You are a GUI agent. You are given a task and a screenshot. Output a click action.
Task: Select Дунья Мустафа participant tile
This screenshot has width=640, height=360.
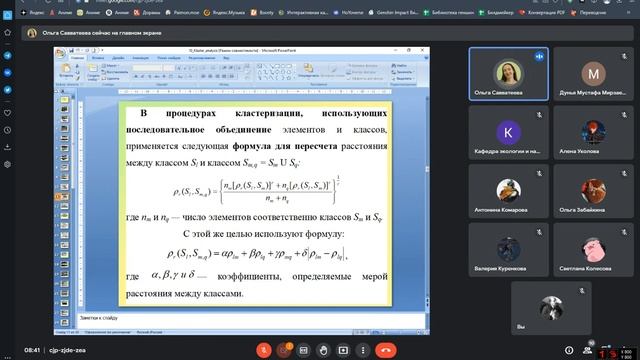click(593, 74)
